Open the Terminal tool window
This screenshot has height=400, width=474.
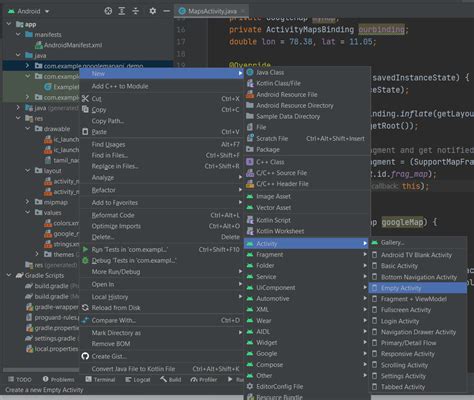pos(100,379)
